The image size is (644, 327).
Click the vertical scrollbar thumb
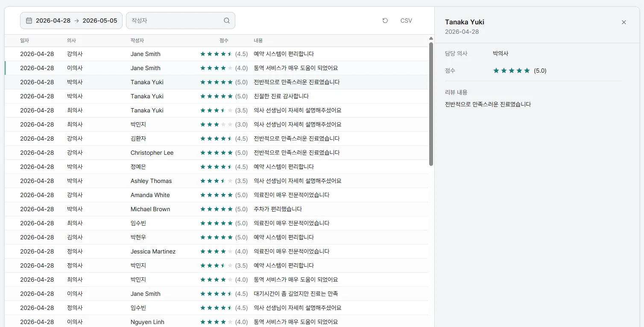tap(431, 104)
